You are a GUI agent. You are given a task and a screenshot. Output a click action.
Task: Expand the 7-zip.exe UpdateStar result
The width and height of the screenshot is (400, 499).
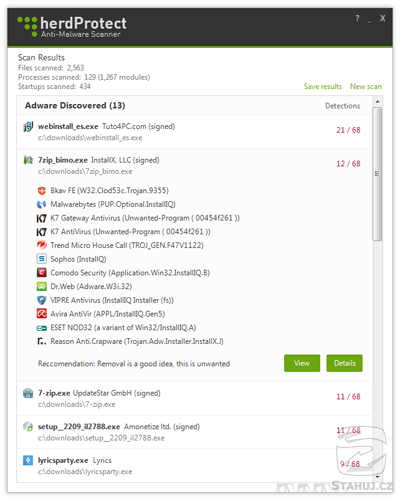pos(194,399)
